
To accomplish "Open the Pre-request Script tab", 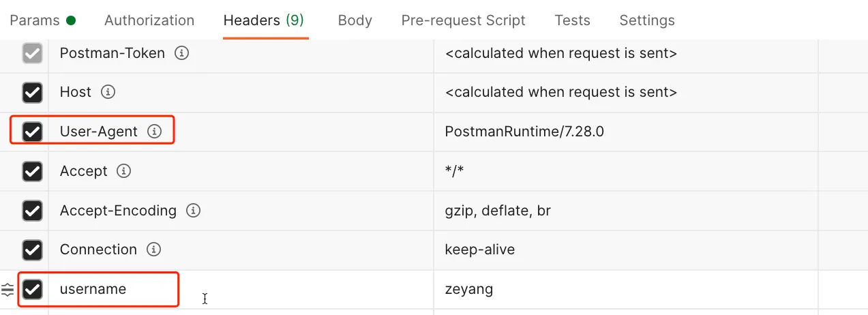I will 463,20.
